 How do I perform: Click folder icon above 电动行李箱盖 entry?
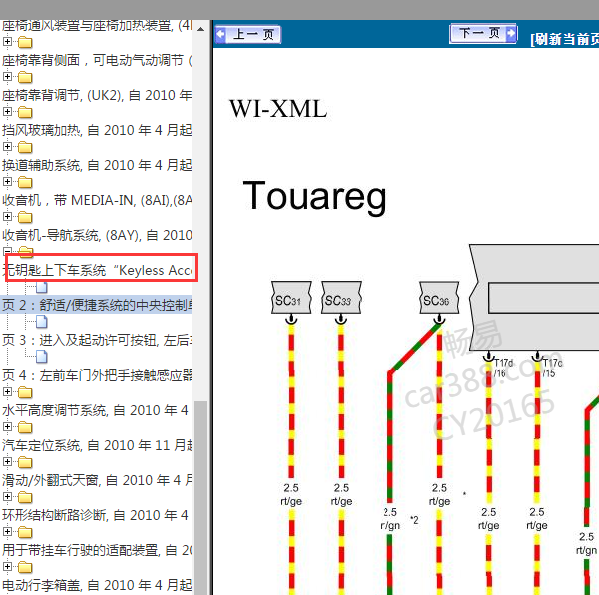[x=25, y=567]
